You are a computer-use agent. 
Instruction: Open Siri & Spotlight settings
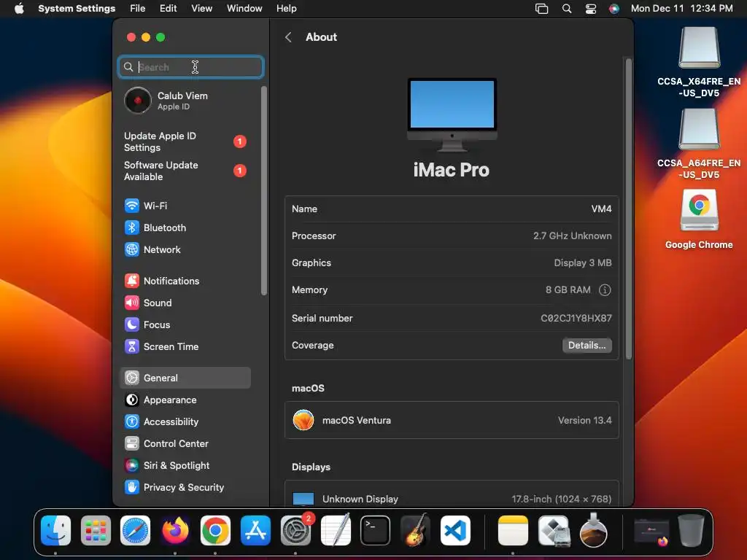(185, 466)
